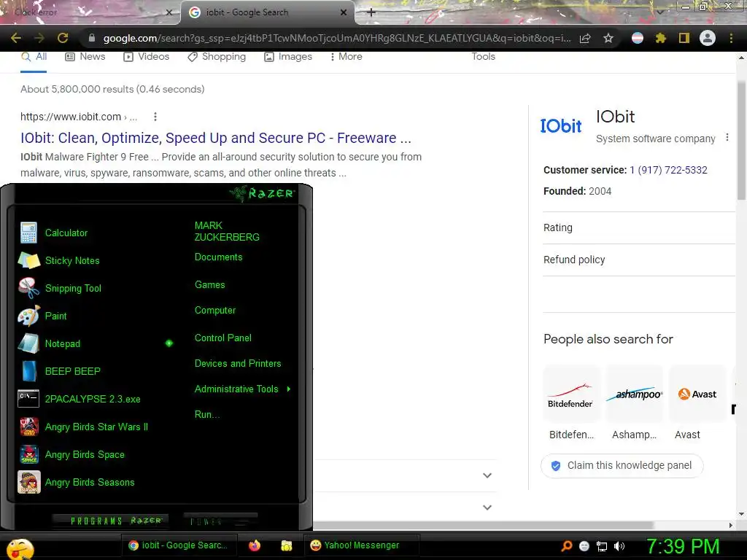Screen dimensions: 747x560
Task: Click the 7:39 PM taskbar clock
Action: pyautogui.click(x=683, y=547)
